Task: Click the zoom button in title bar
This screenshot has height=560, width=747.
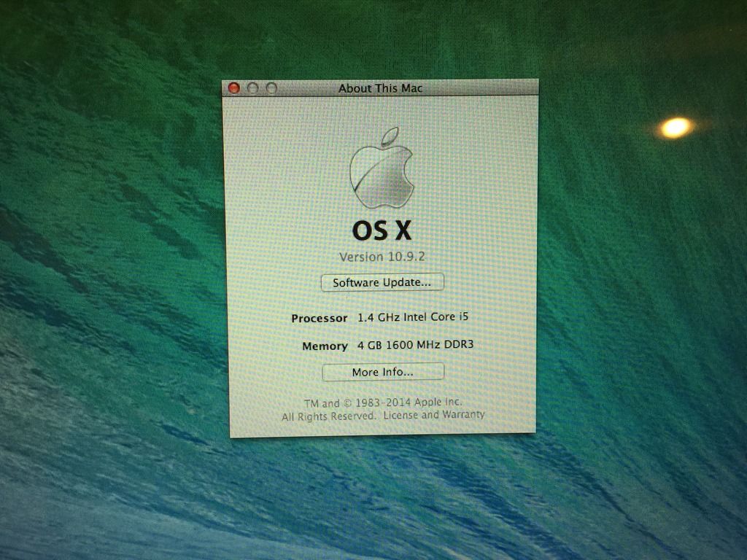Action: click(x=271, y=88)
